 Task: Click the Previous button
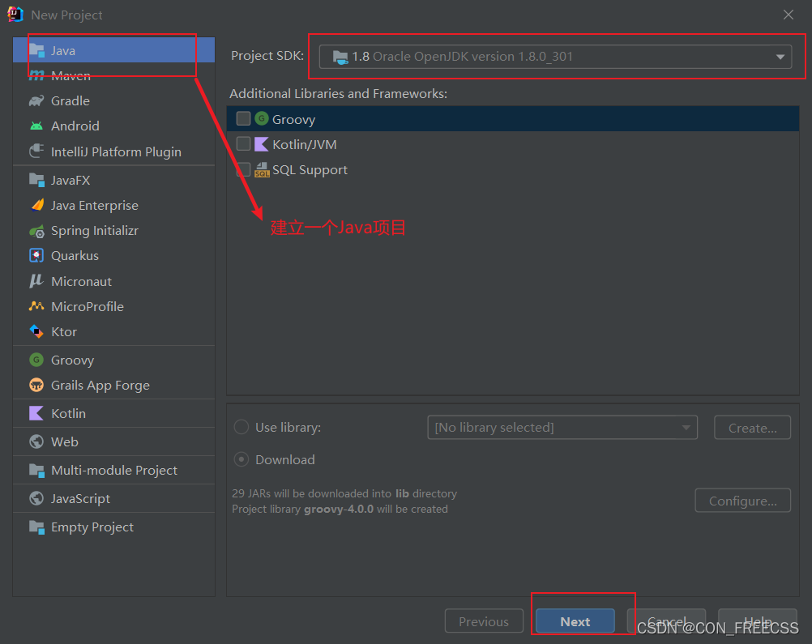point(484,621)
